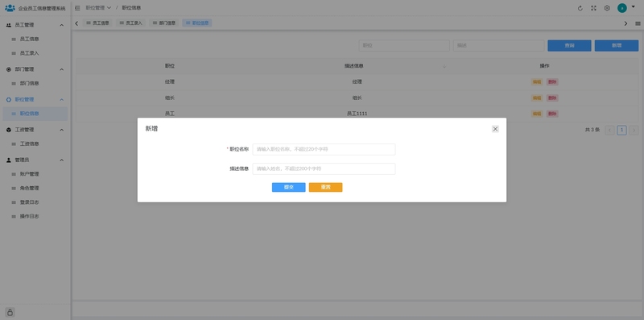The image size is (644, 320).
Task: Refresh the page using the reload icon
Action: coord(580,8)
